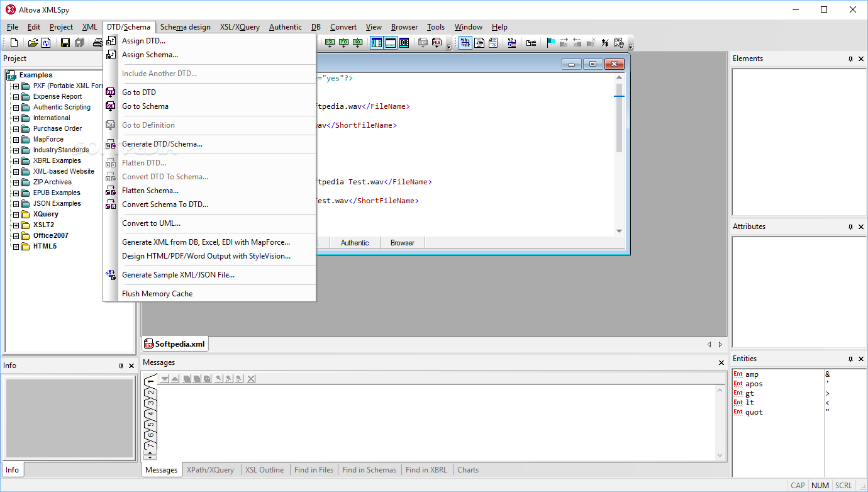Choose Flush Memory Cache menu entry
Screen dimensions: 868x492
[x=209, y=294]
